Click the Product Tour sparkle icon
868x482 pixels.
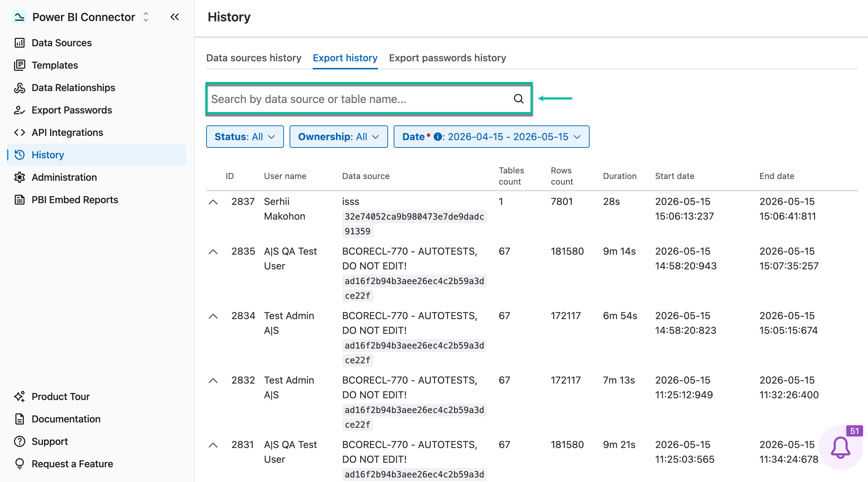(20, 397)
